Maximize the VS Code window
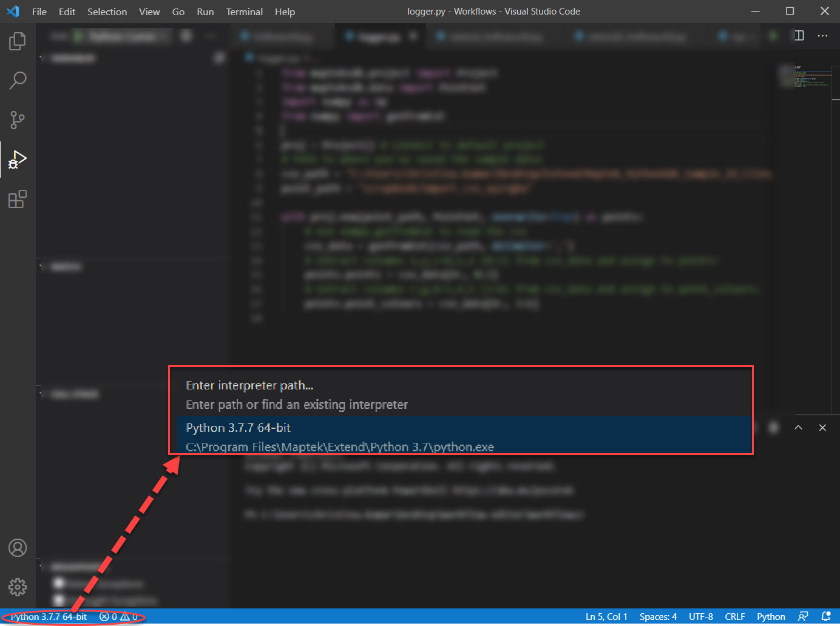This screenshot has height=626, width=840. coord(790,11)
